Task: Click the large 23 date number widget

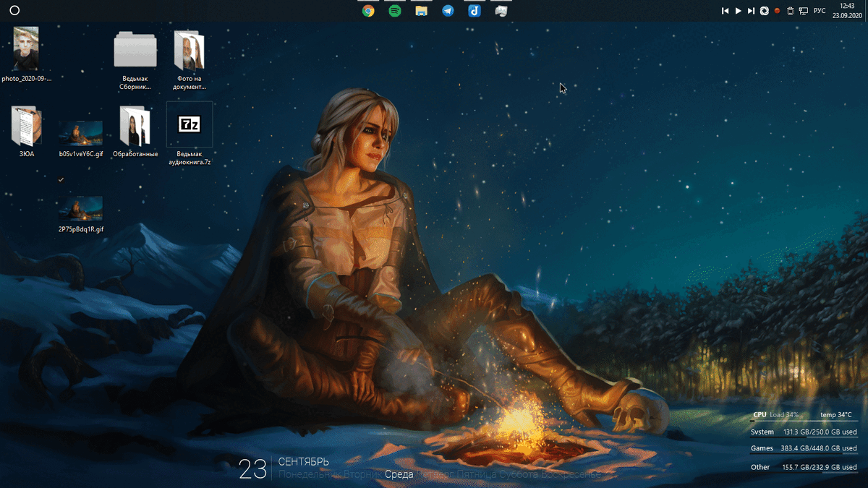Action: [253, 471]
